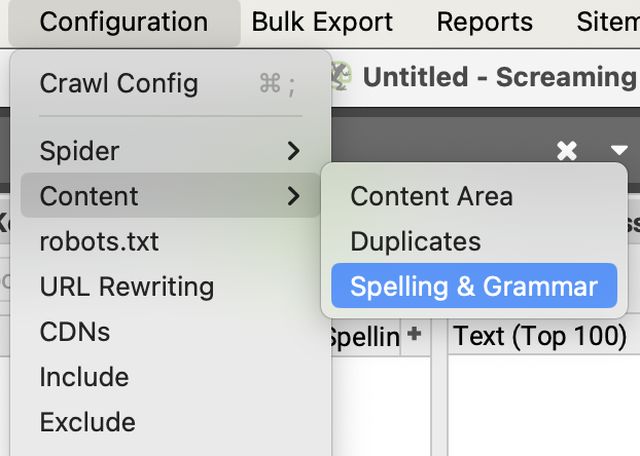Click the Text (Top 100) column header
Viewport: 640px width, 456px height.
click(x=540, y=336)
